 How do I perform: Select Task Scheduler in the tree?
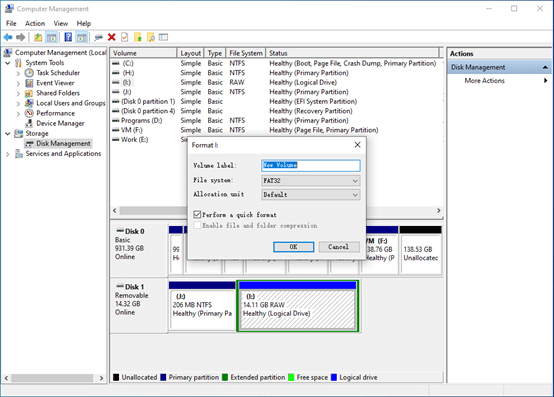58,73
